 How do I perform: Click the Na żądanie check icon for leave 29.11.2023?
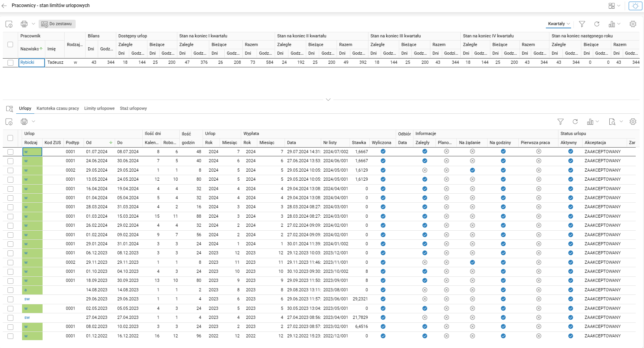pos(473,262)
